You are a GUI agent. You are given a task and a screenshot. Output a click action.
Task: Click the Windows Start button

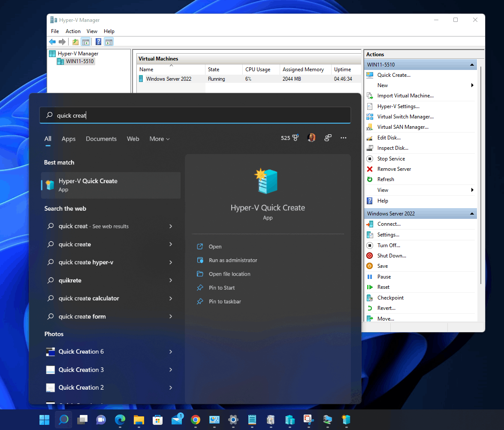point(44,420)
